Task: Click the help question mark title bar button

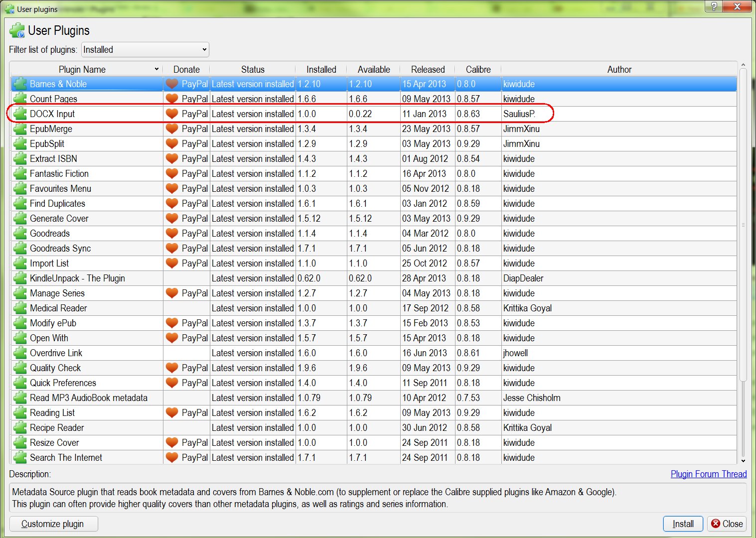Action: coord(713,6)
